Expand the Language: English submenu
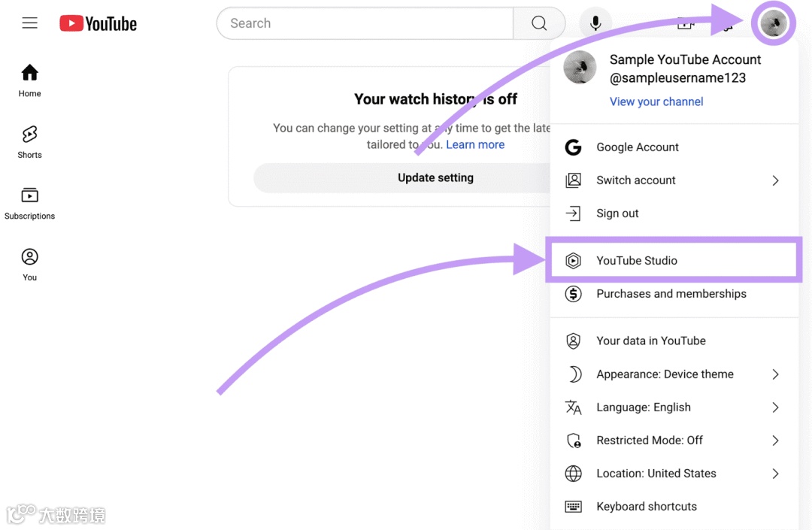812x530 pixels. click(674, 407)
